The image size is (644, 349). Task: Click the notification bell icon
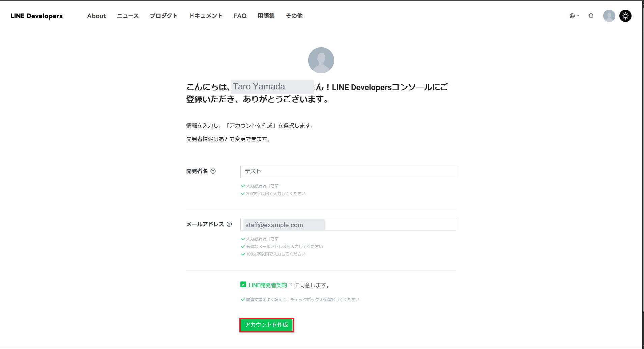[x=591, y=16]
